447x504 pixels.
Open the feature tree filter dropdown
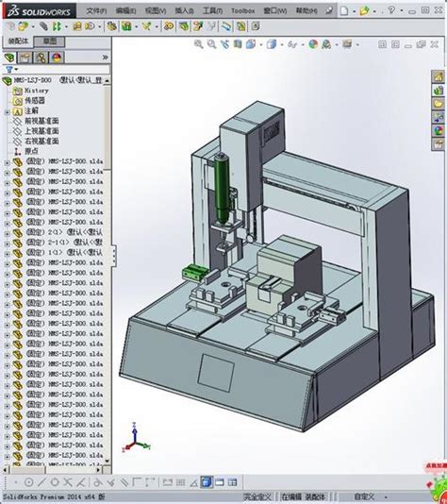click(12, 69)
